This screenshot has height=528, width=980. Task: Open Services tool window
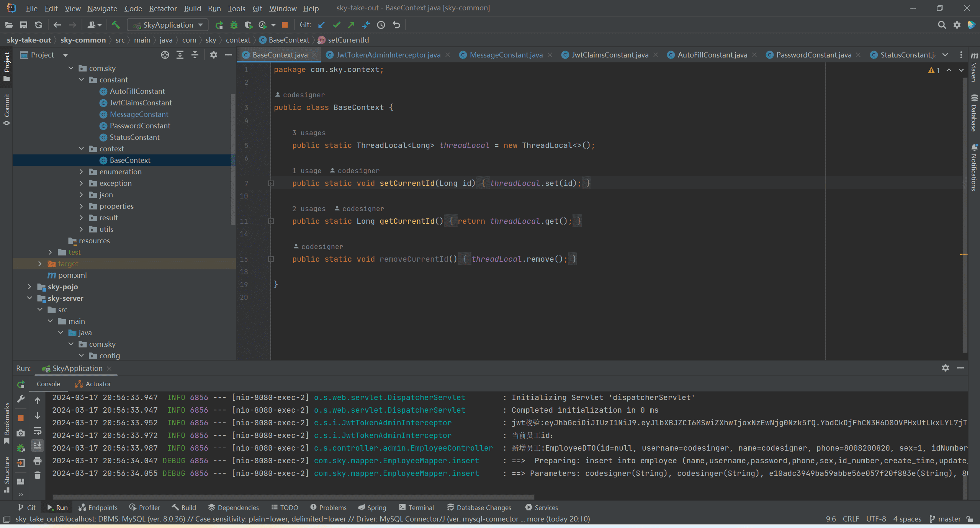(x=542, y=507)
